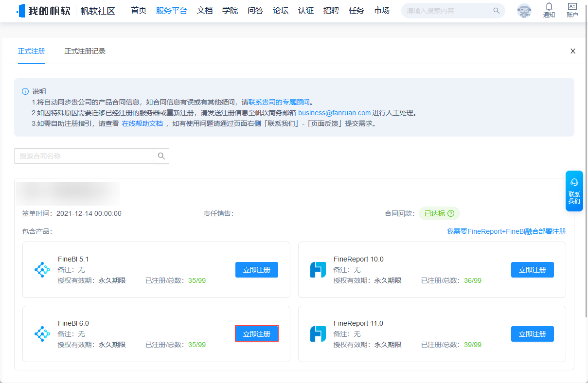This screenshot has height=383, width=588.
Task: Open 市场 in top navigation
Action: click(382, 11)
